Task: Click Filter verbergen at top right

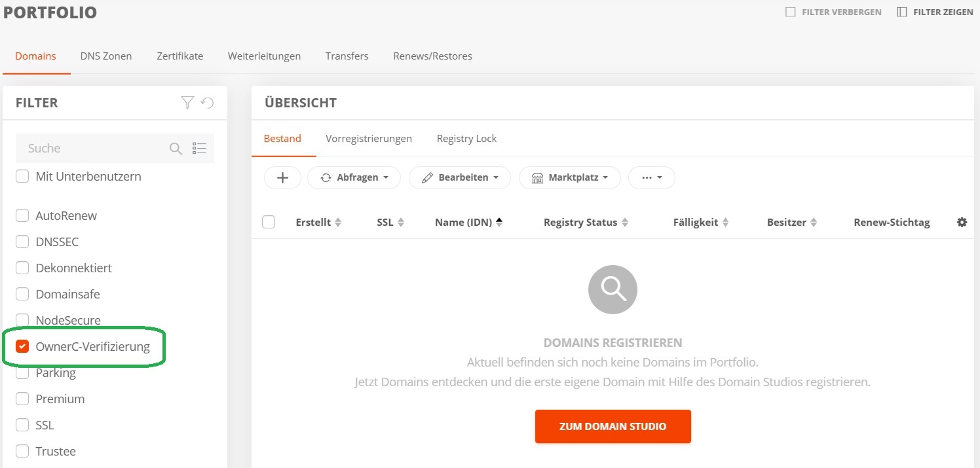Action: point(833,12)
